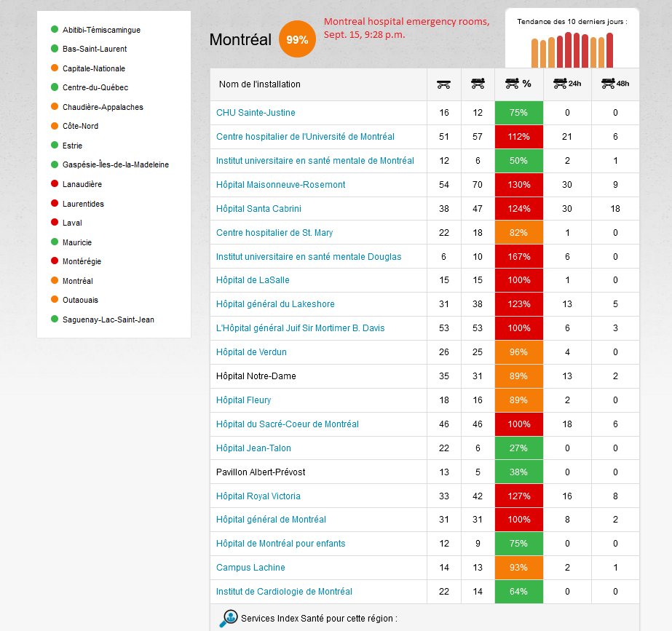Select the Bas-Saint-Laurent region
Screen dimensions: 672x631
click(x=95, y=49)
